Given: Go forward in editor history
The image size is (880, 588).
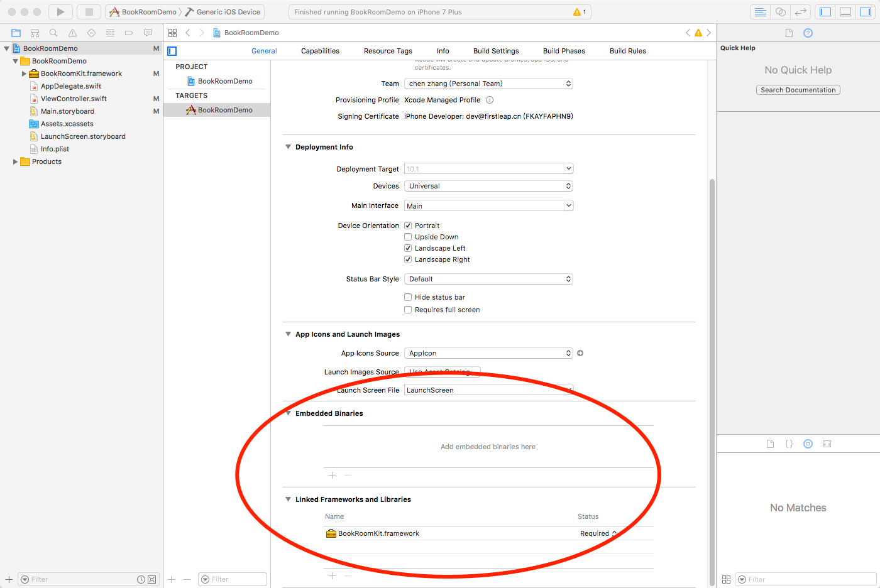Looking at the screenshot, I should click(x=202, y=33).
